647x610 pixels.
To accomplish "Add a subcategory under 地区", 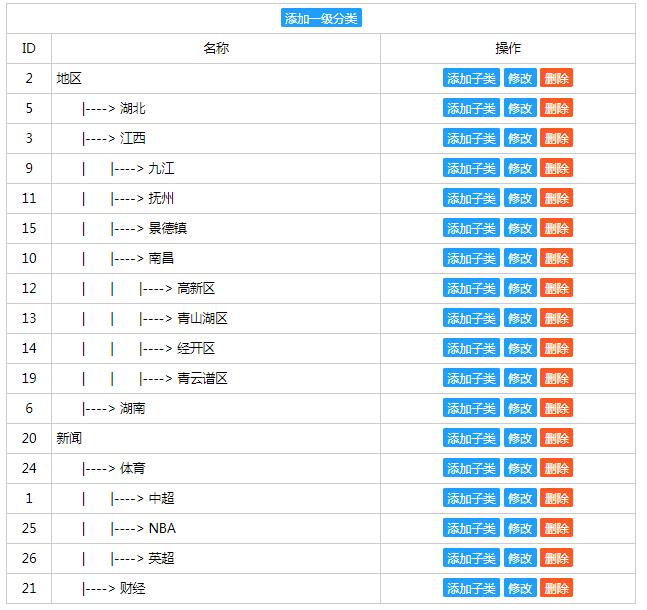I will click(x=471, y=78).
